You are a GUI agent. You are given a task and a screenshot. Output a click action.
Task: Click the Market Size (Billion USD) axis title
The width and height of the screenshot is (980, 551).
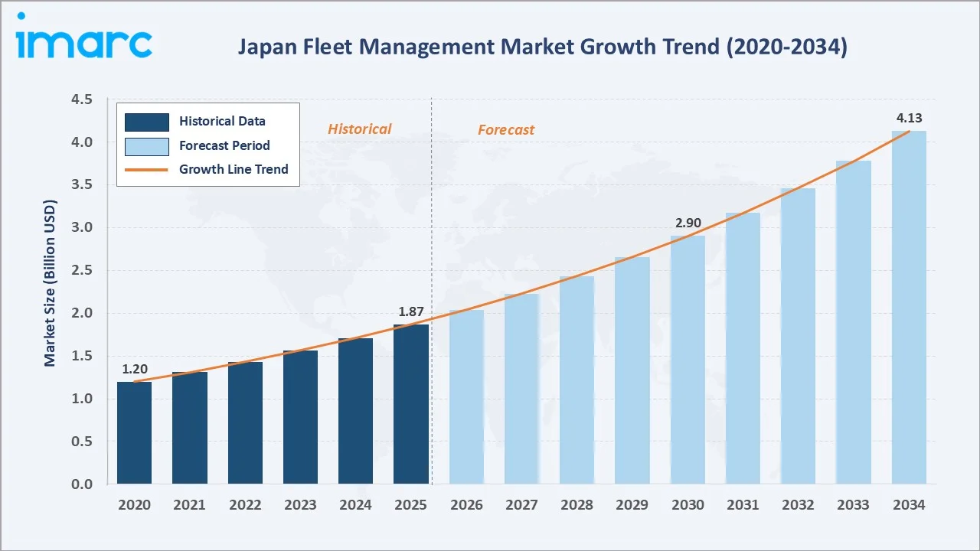coord(50,283)
